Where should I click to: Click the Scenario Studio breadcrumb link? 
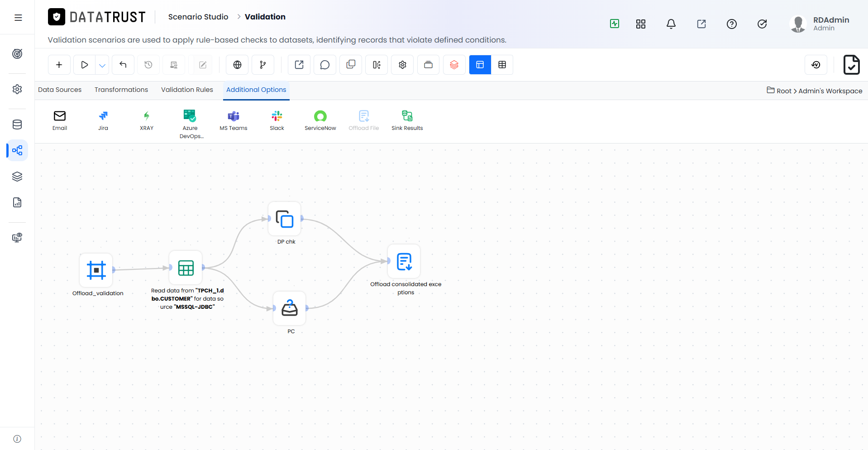coord(198,17)
